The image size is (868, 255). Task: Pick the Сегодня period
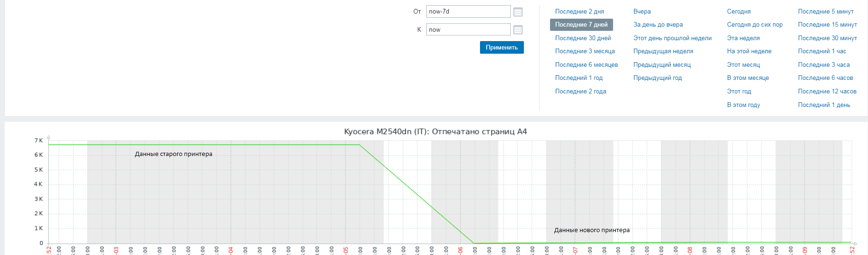739,11
